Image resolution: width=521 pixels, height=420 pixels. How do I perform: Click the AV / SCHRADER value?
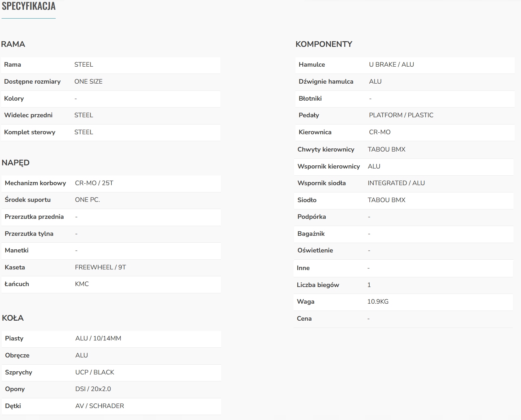pos(100,406)
